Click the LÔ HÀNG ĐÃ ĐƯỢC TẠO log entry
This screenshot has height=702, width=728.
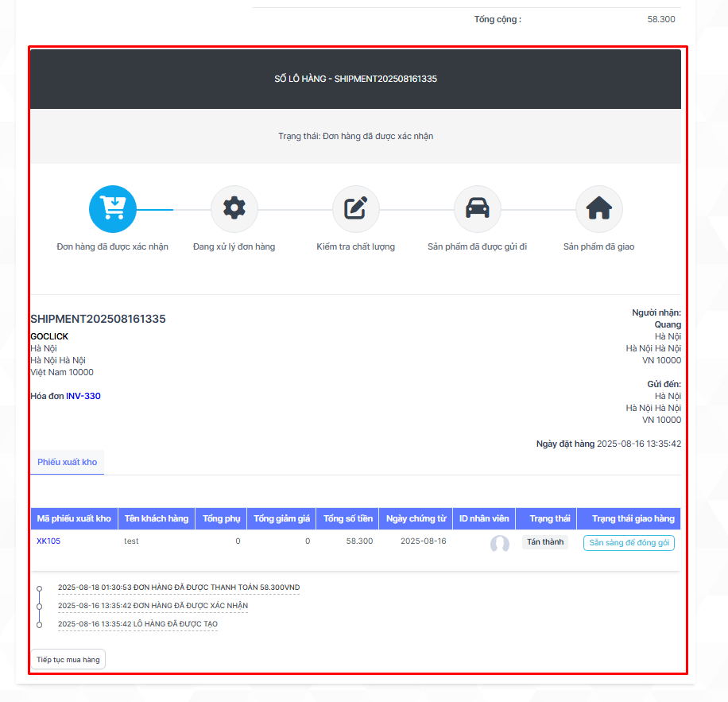click(137, 624)
